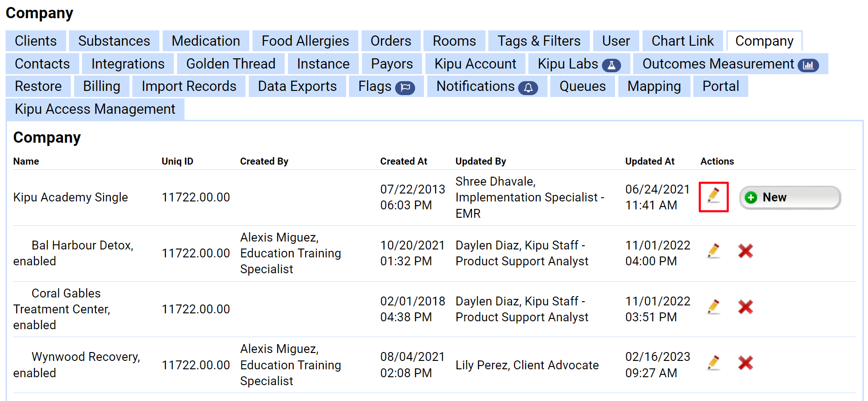Switch to the Import Records tab
Image resolution: width=868 pixels, height=401 pixels.
(x=188, y=86)
